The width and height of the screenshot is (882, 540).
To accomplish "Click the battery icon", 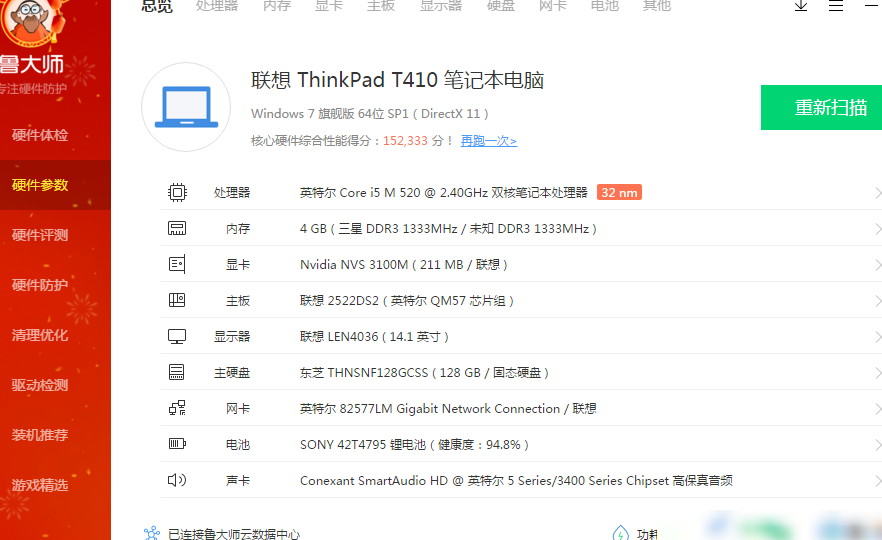I will (177, 444).
